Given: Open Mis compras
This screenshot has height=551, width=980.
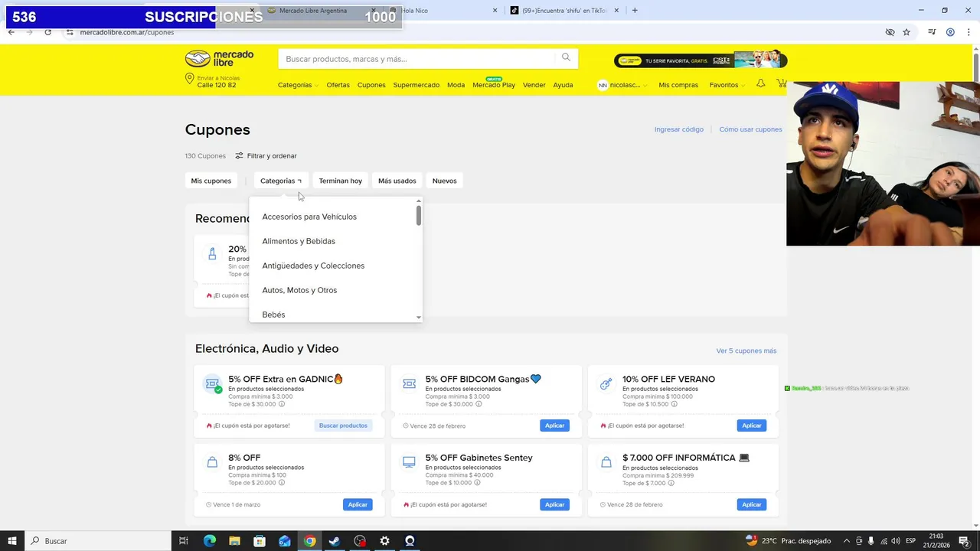Looking at the screenshot, I should tap(678, 85).
